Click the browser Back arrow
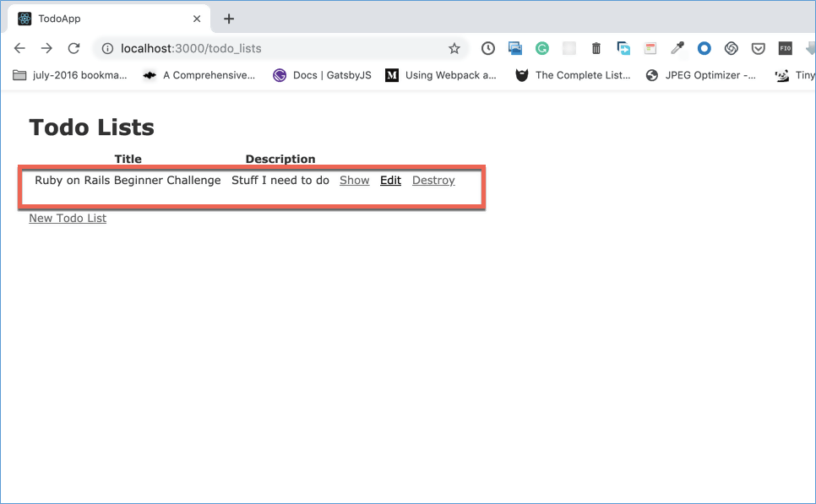Screen dimensions: 816x504 [19, 48]
